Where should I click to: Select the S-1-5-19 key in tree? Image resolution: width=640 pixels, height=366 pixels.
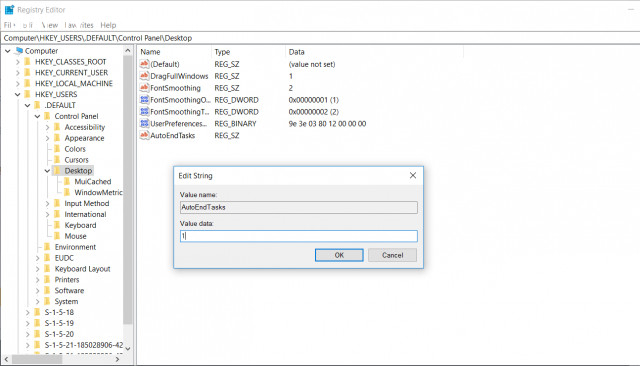tap(59, 323)
